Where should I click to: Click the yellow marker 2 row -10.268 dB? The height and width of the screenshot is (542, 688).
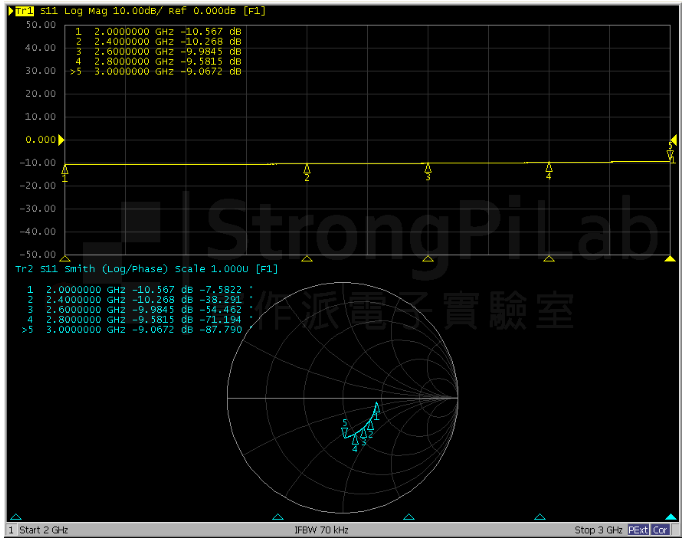(x=158, y=42)
